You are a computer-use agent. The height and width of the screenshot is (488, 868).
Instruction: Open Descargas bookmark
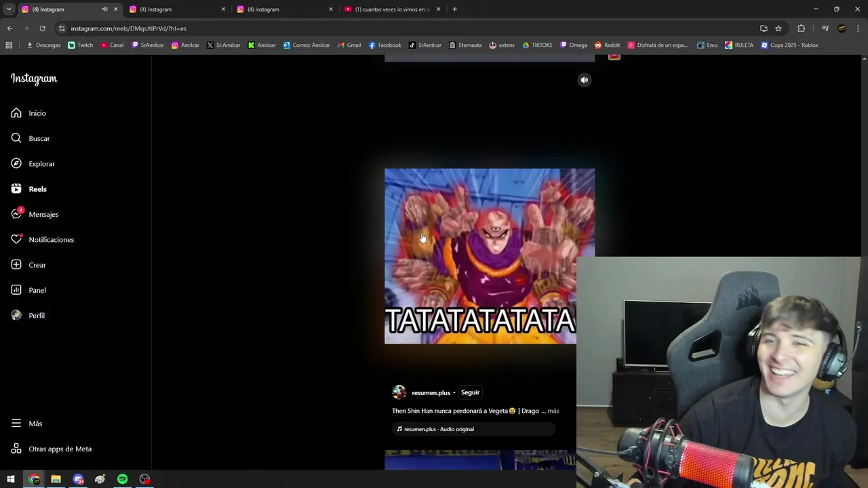point(43,45)
